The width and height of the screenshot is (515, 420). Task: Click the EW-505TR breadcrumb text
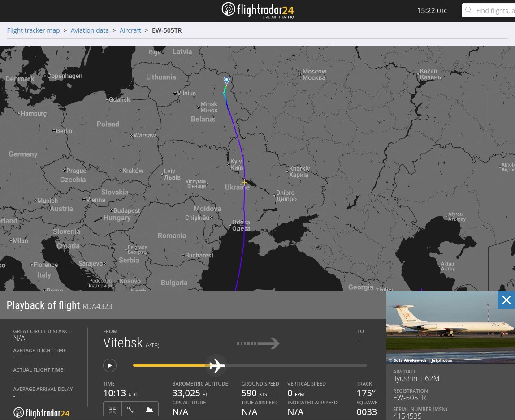point(167,30)
